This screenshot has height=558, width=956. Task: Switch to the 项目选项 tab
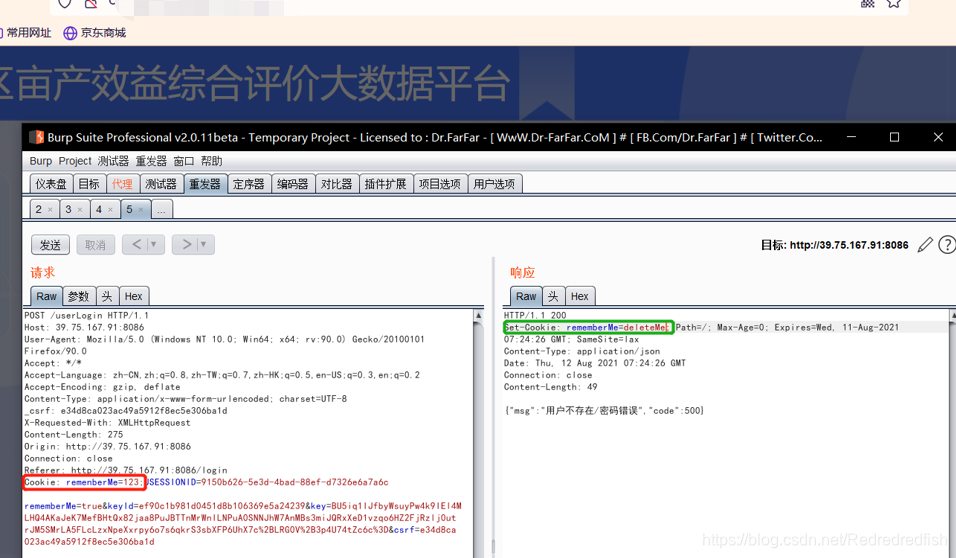point(440,184)
